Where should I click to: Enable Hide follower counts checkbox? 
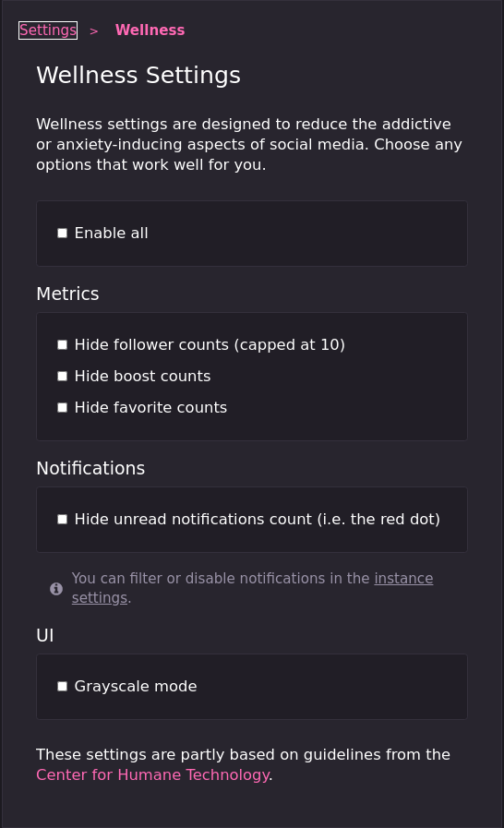63,345
